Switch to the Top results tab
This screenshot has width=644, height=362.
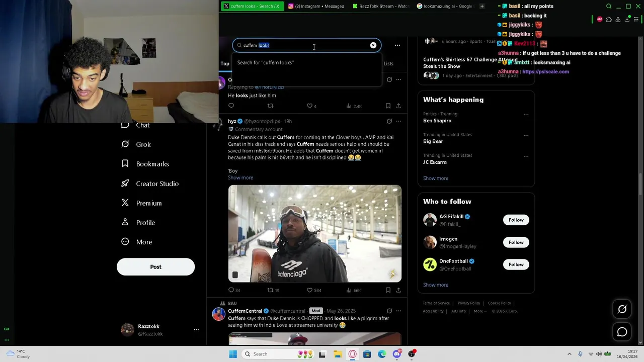click(x=225, y=63)
